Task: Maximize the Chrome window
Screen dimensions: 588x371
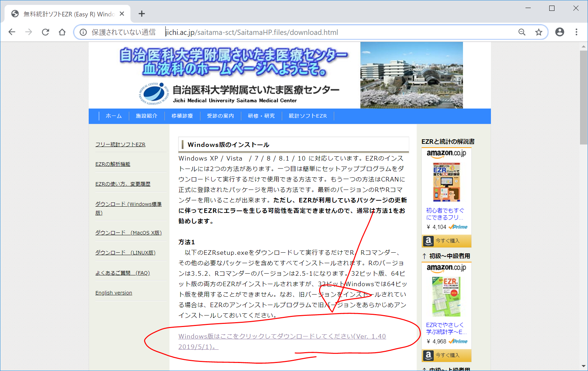Action: pyautogui.click(x=552, y=8)
